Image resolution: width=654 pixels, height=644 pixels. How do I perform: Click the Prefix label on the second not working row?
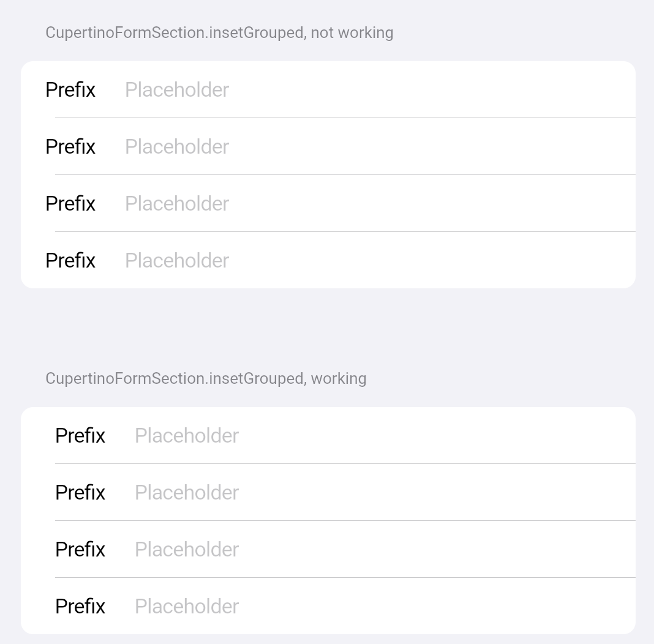pos(70,146)
